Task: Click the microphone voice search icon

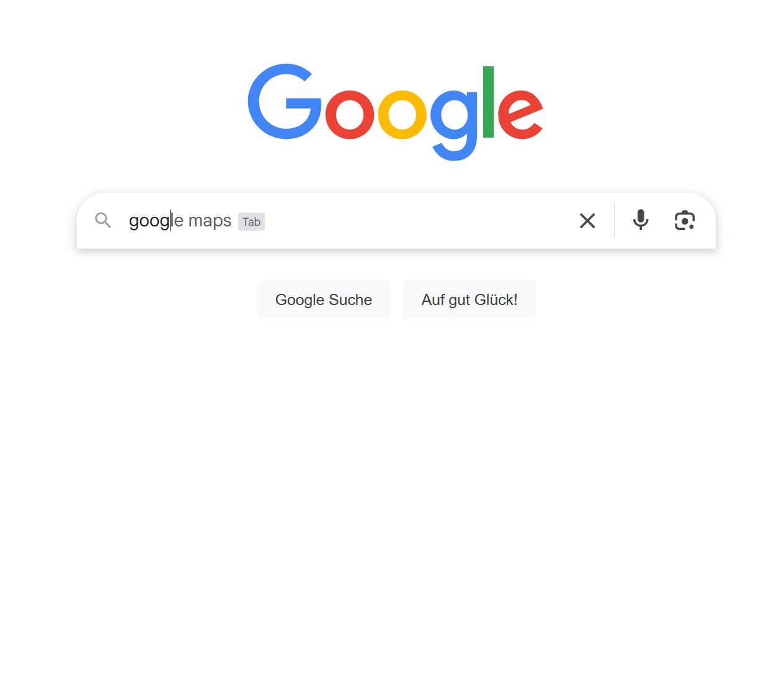Action: click(x=641, y=220)
